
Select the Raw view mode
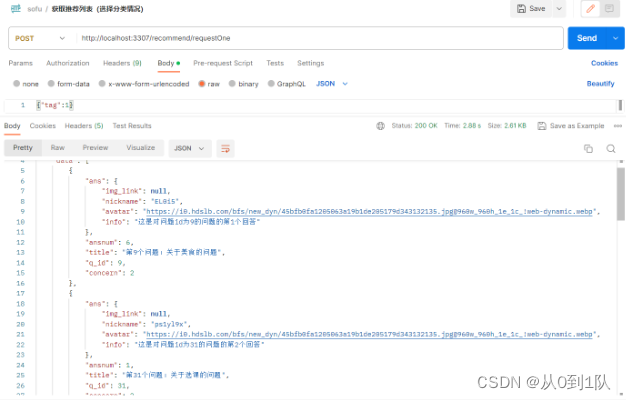[58, 148]
